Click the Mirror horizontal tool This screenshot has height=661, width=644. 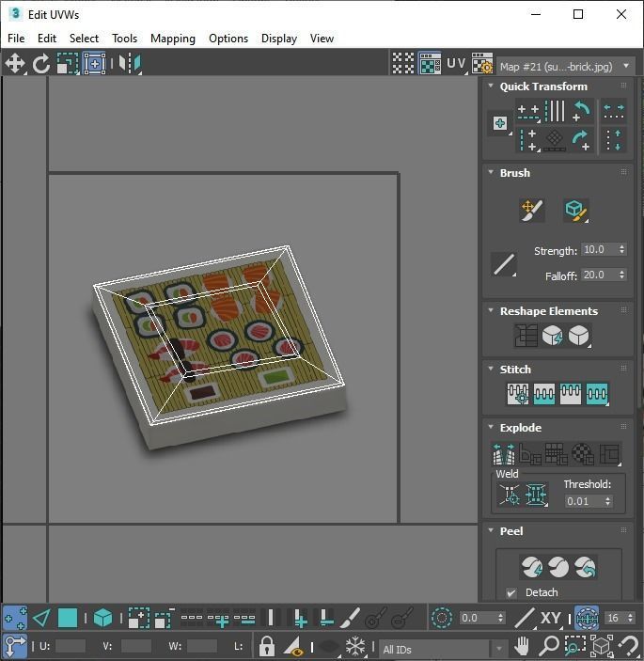pyautogui.click(x=130, y=64)
